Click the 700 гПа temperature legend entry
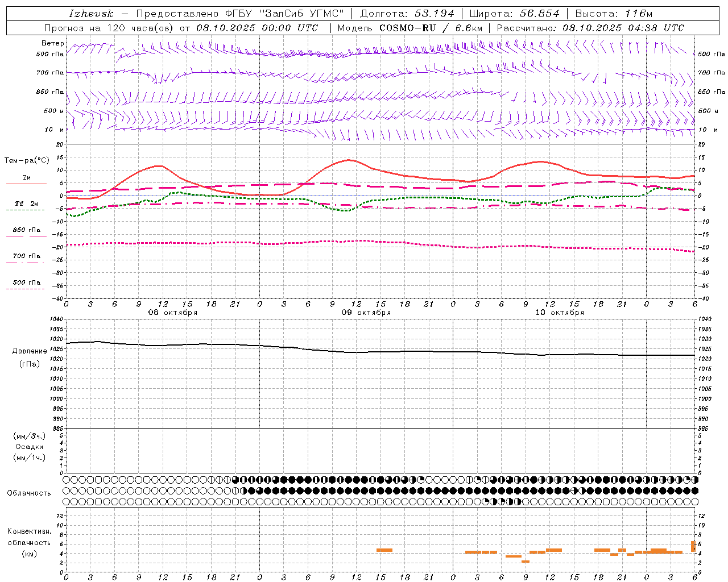The height and width of the screenshot is (582, 728). pos(27,256)
